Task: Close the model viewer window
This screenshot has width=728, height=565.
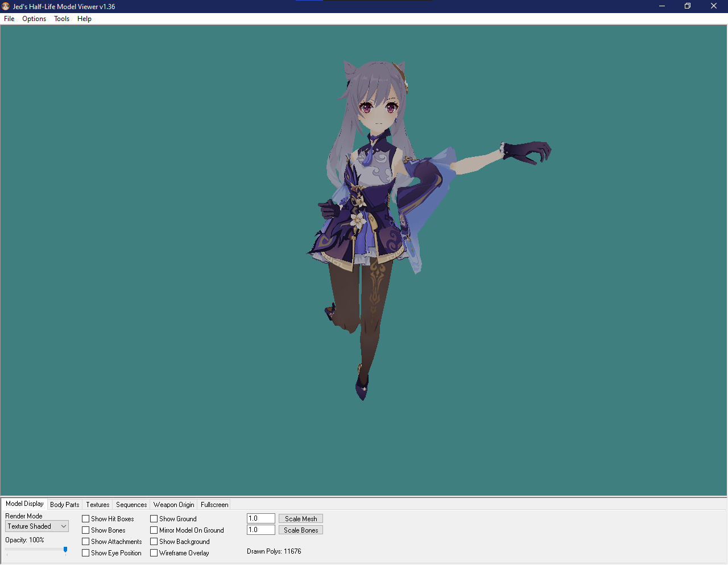Action: (x=714, y=6)
